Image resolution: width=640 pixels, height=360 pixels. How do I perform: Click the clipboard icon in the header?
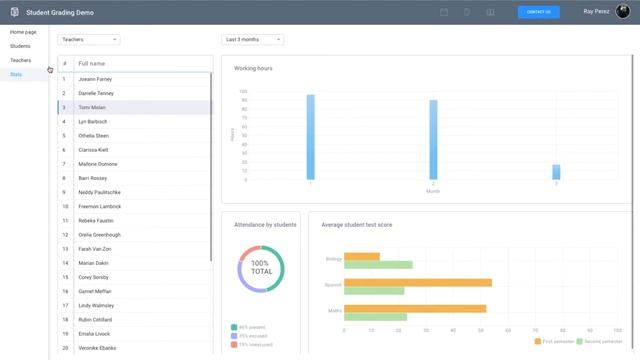[467, 12]
